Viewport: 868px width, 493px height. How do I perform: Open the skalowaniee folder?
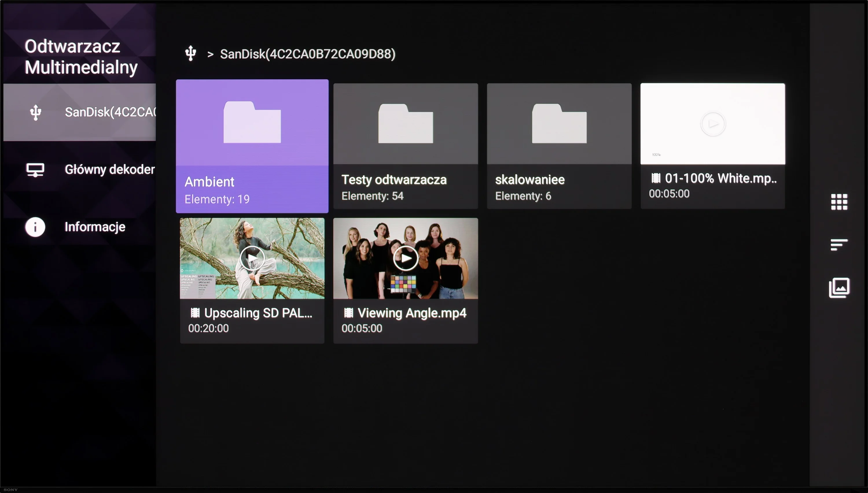point(559,146)
